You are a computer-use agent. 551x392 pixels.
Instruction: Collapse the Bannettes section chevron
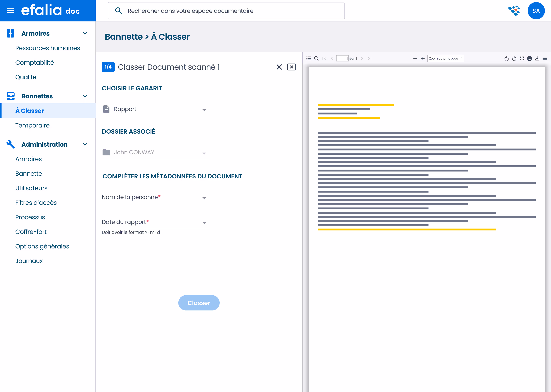click(x=85, y=96)
